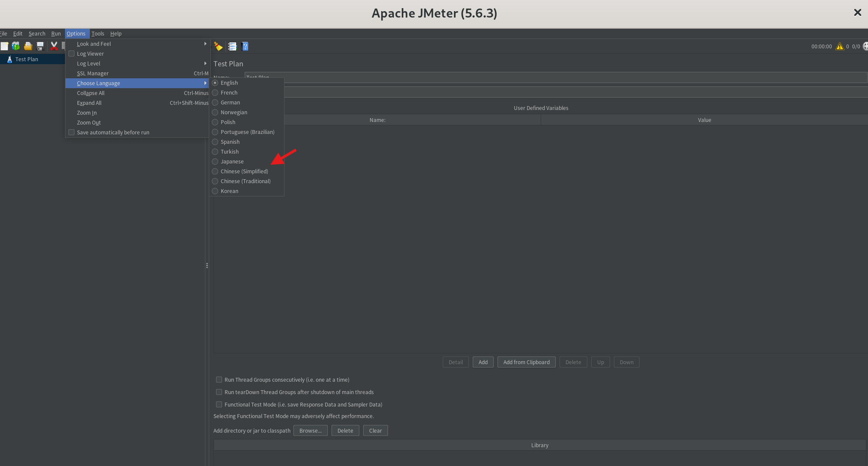Select the English language radio button

tap(215, 83)
